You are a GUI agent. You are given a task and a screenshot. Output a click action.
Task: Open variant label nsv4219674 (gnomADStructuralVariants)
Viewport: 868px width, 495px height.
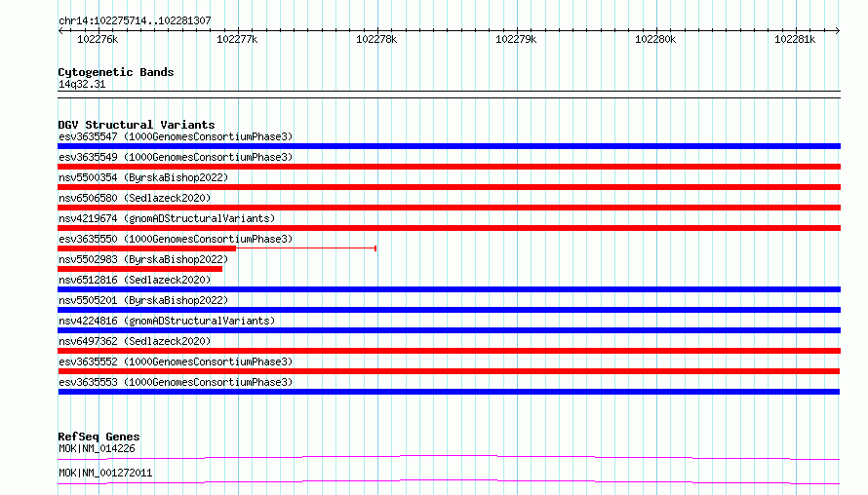click(x=167, y=218)
